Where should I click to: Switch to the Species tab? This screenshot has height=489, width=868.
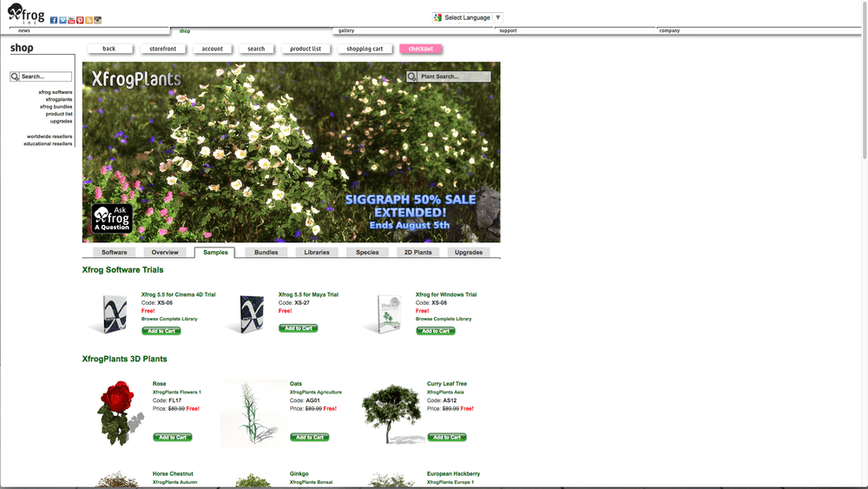pyautogui.click(x=367, y=253)
